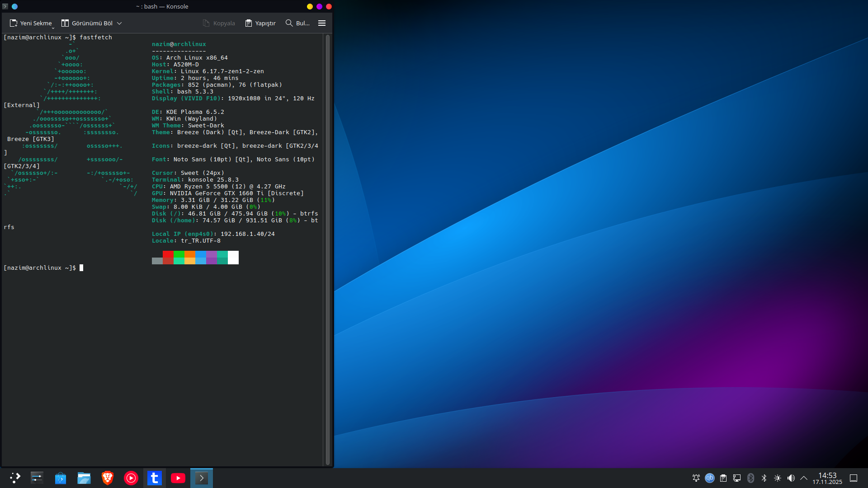Click the "852 (pacman), 76 (flatpak)" text
The image size is (868, 488).
[235, 85]
